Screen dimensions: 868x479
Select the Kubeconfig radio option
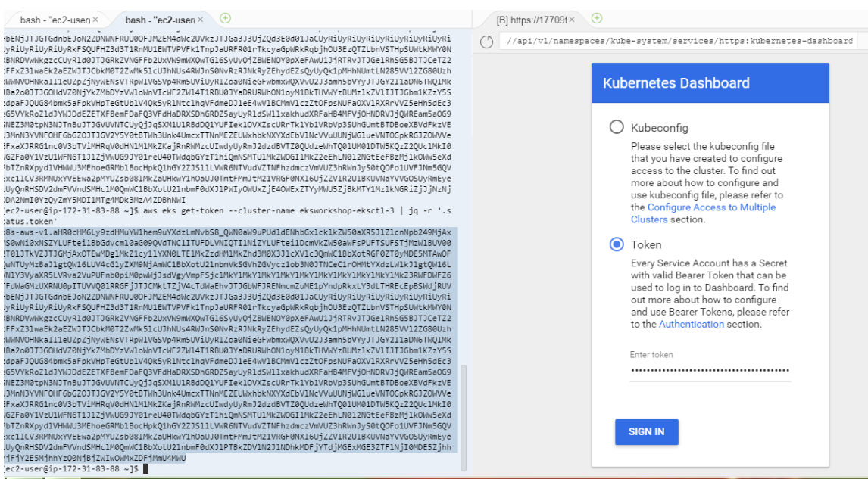click(x=617, y=128)
